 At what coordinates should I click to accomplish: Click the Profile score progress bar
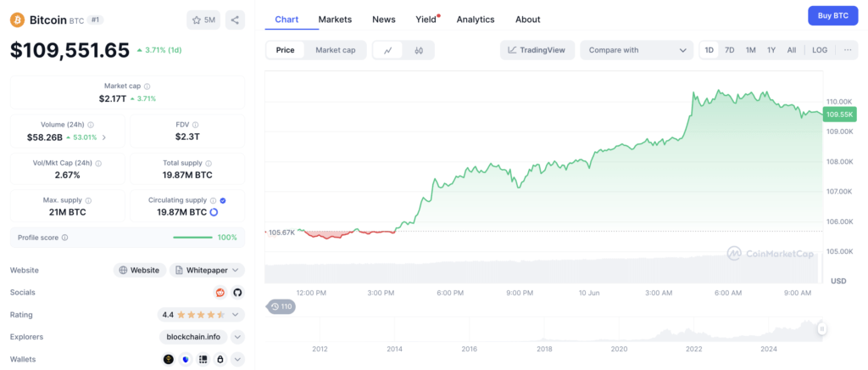(192, 238)
